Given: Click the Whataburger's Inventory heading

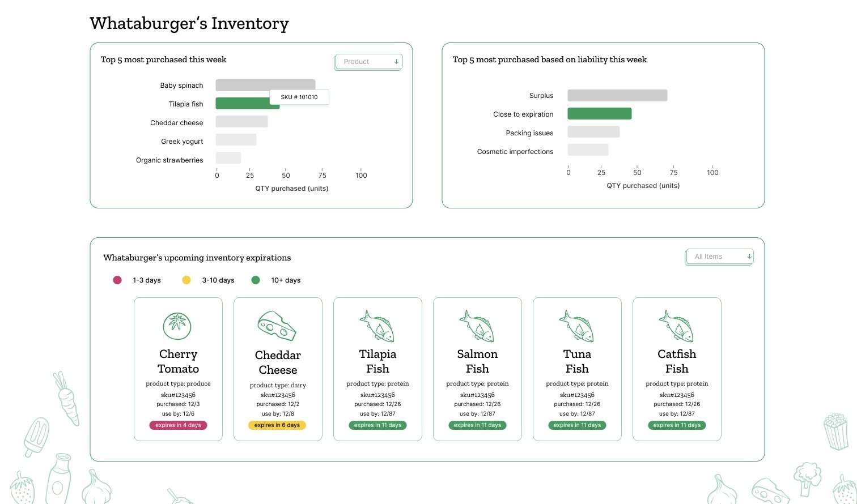Looking at the screenshot, I should [189, 23].
